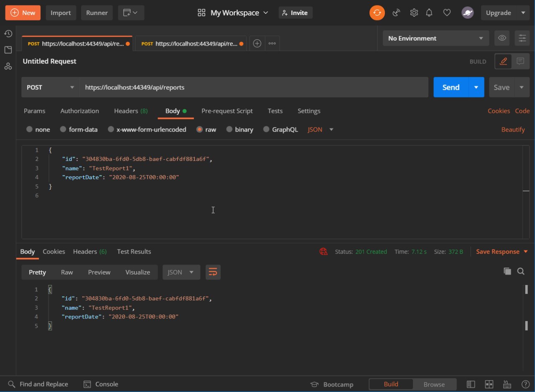Open the request Settings tab
Image resolution: width=535 pixels, height=392 pixels.
(x=309, y=111)
